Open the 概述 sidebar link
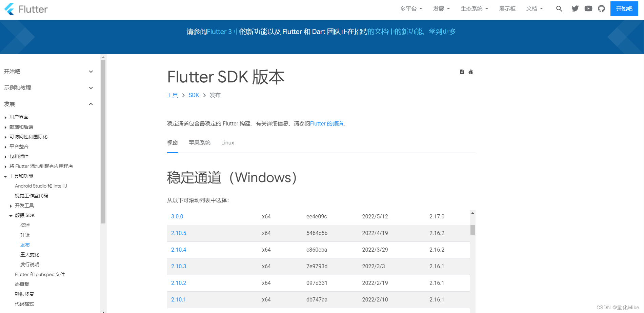Screen dimensions: 644x313 tap(25, 225)
